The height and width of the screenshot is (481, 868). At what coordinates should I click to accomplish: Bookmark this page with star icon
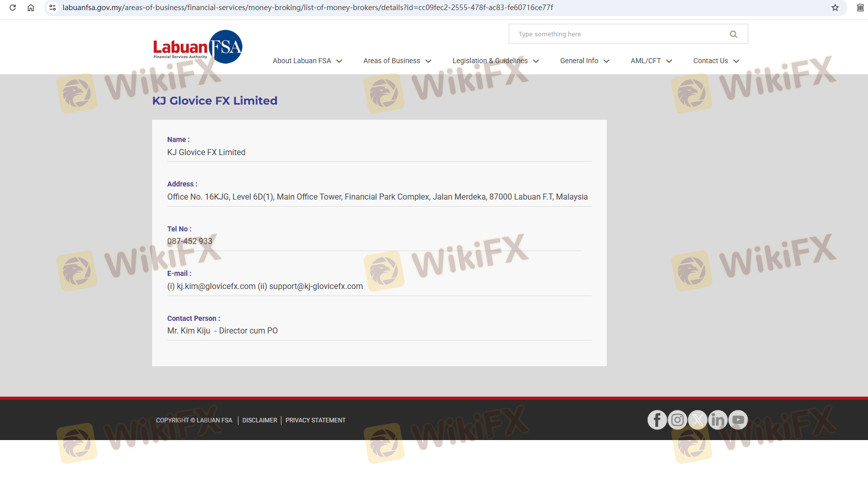coord(835,8)
